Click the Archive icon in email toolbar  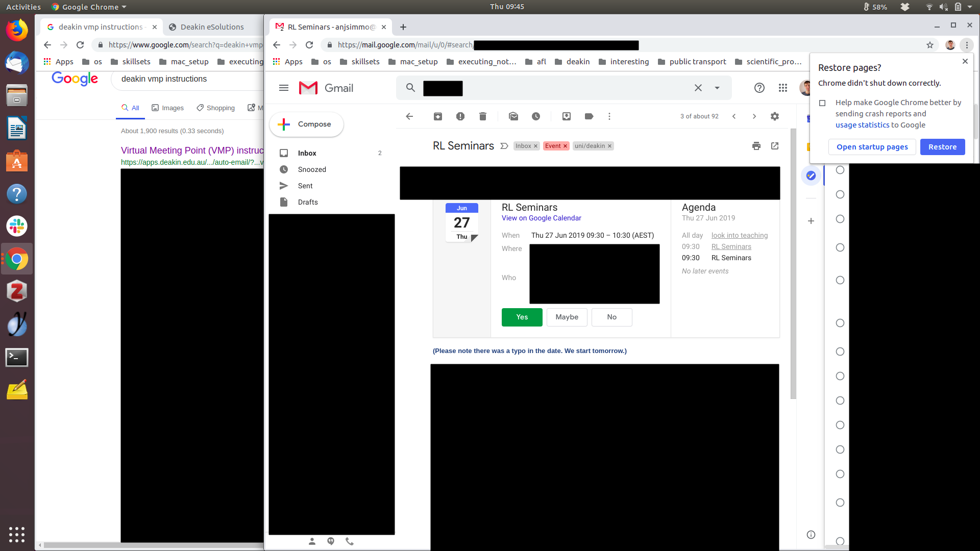(x=438, y=116)
